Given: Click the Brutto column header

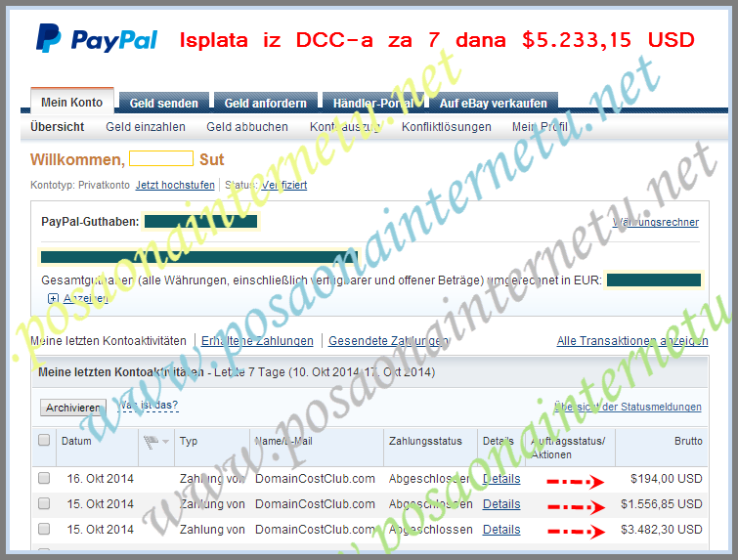Looking at the screenshot, I should [x=688, y=441].
